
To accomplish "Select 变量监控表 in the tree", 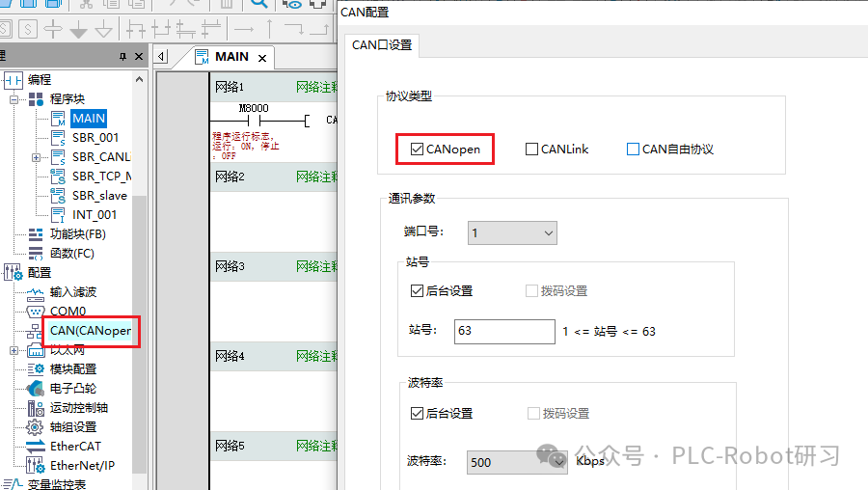I will 57,484.
